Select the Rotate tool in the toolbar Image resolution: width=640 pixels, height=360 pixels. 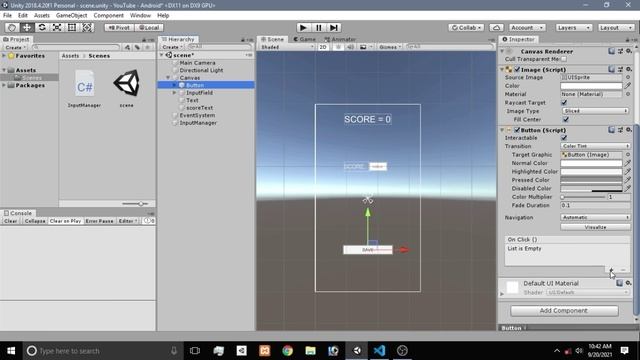[42, 27]
